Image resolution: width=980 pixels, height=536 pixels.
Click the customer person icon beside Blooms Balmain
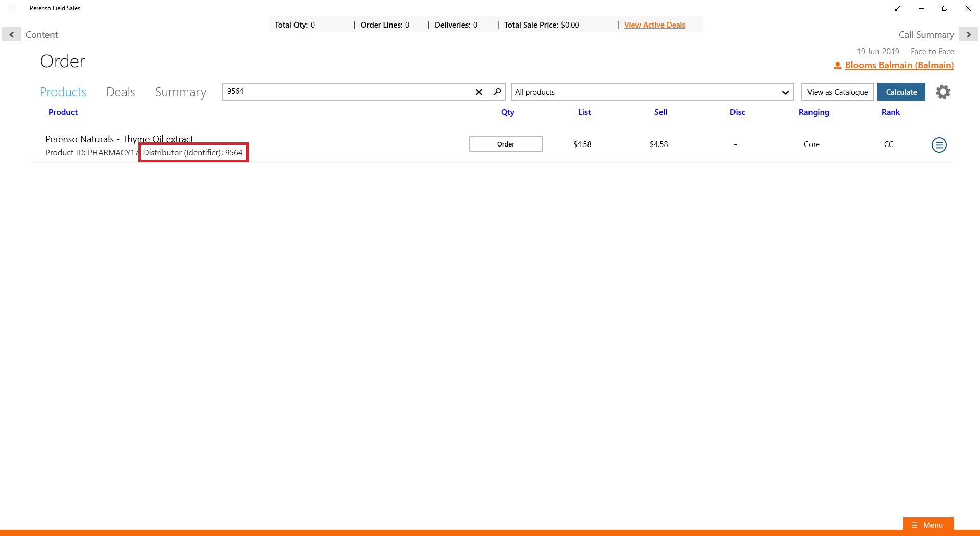coord(837,65)
